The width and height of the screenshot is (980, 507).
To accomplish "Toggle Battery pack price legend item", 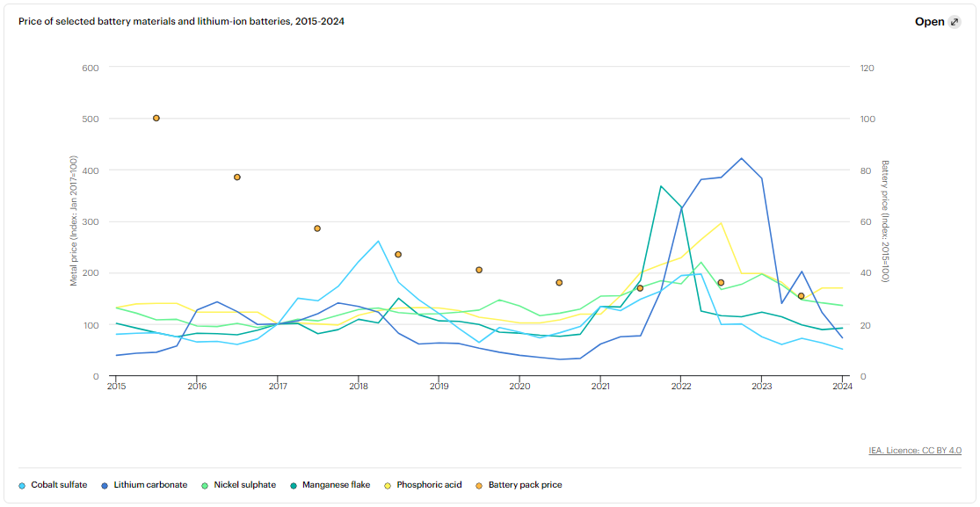I will click(x=525, y=485).
